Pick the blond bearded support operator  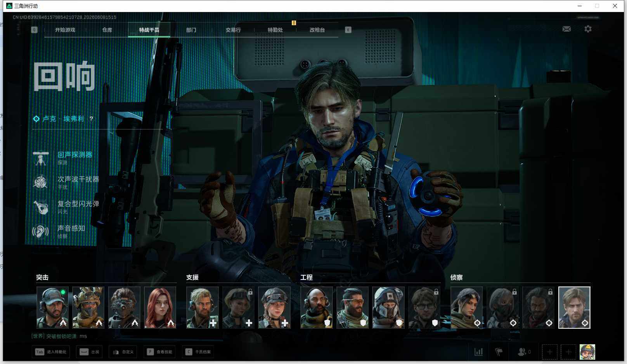[x=202, y=307]
